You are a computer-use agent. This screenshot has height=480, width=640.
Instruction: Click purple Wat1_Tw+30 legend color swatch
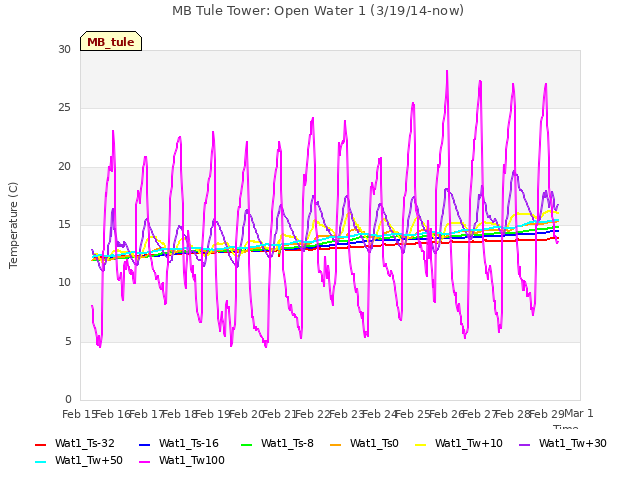click(x=524, y=444)
